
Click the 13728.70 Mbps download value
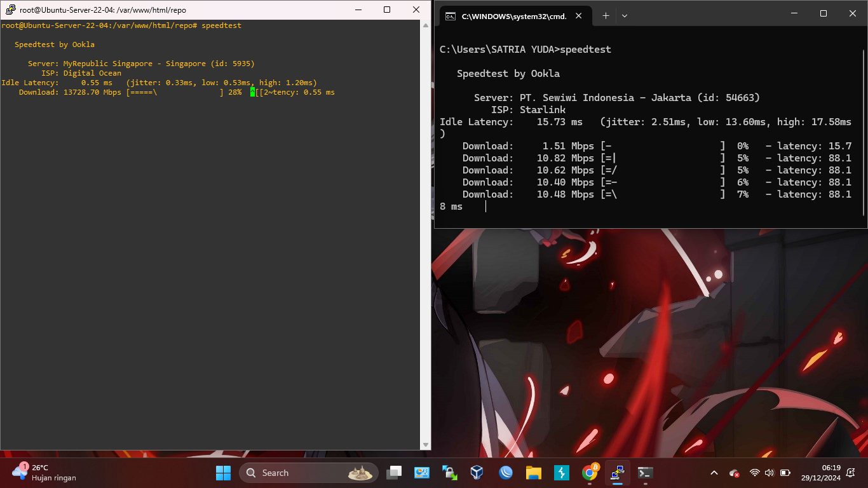click(92, 92)
